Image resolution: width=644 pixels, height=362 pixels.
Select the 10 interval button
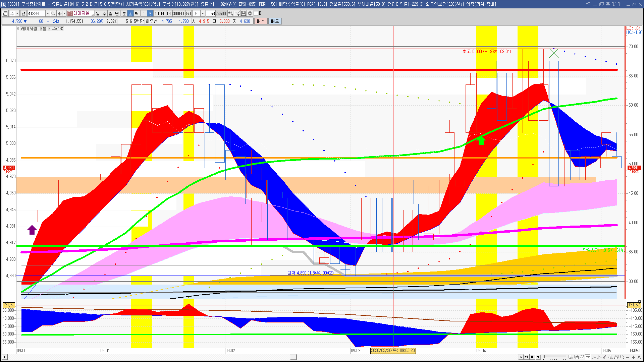coord(157,13)
